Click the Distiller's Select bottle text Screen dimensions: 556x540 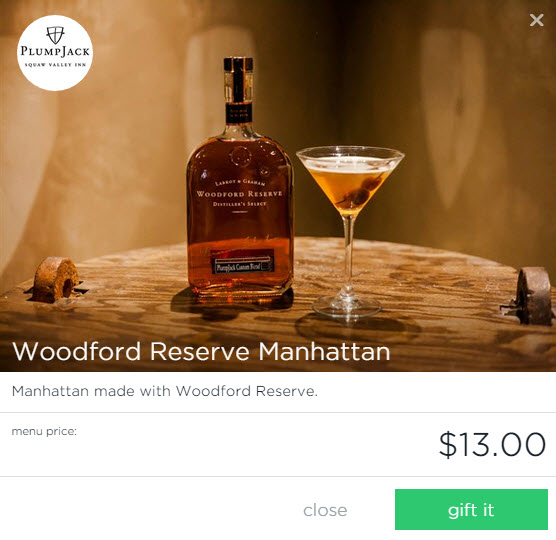pyautogui.click(x=239, y=204)
